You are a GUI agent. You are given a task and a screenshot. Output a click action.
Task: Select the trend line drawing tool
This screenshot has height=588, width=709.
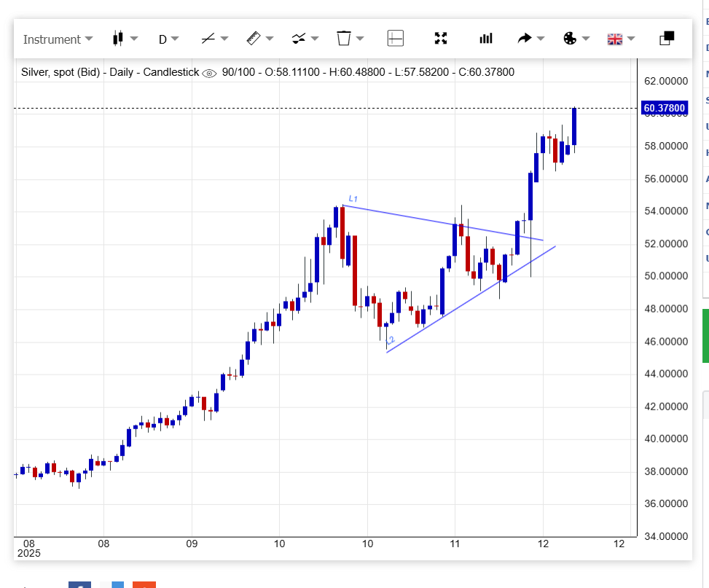coord(208,39)
